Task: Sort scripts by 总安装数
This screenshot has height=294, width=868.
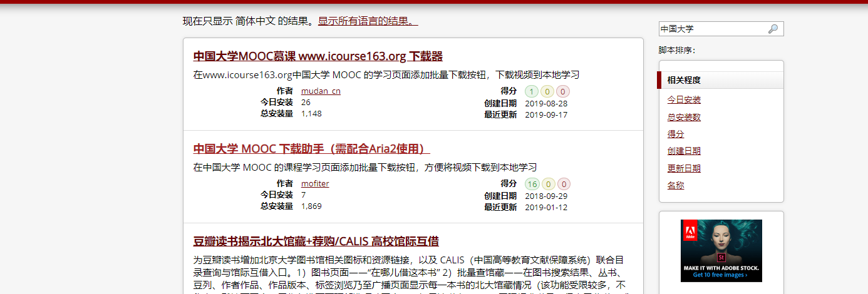Action: coord(684,117)
